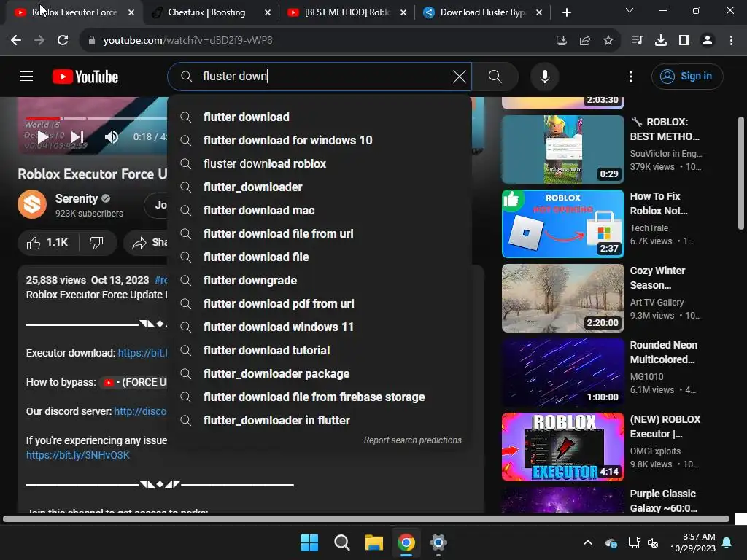Viewport: 747px width, 560px height.
Task: Choose suggestion 'flutter_downloader package'
Action: tap(320, 373)
